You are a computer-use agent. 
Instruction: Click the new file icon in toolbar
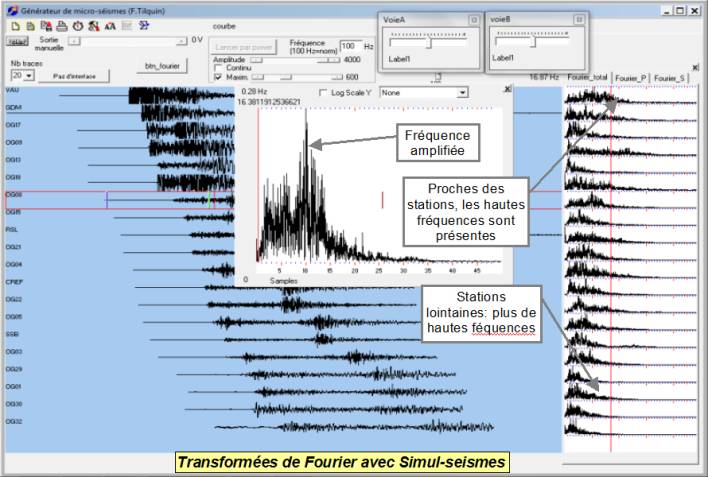(x=15, y=25)
